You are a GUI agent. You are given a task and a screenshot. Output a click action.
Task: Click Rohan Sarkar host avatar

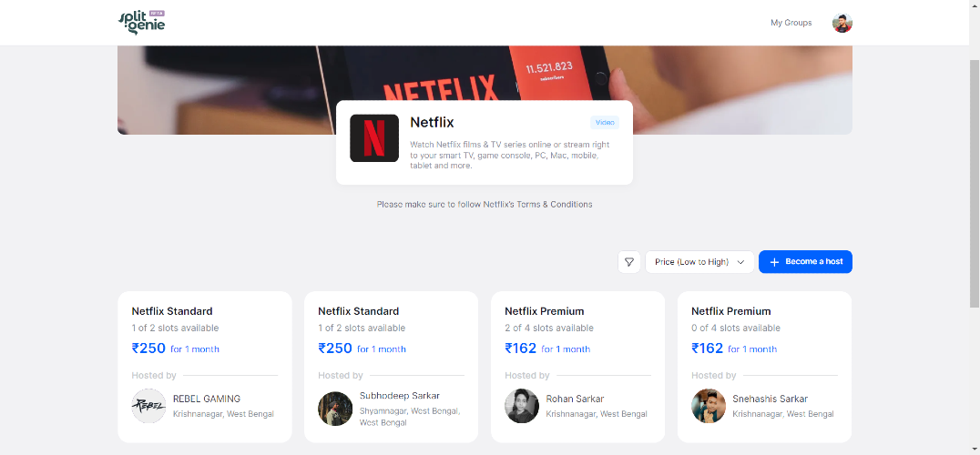tap(522, 406)
